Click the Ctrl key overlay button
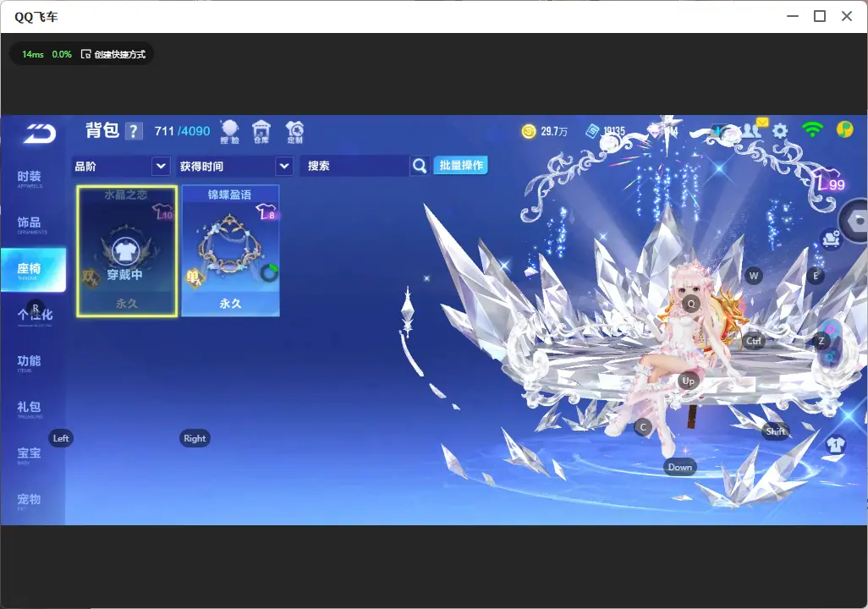868x609 pixels. 754,341
